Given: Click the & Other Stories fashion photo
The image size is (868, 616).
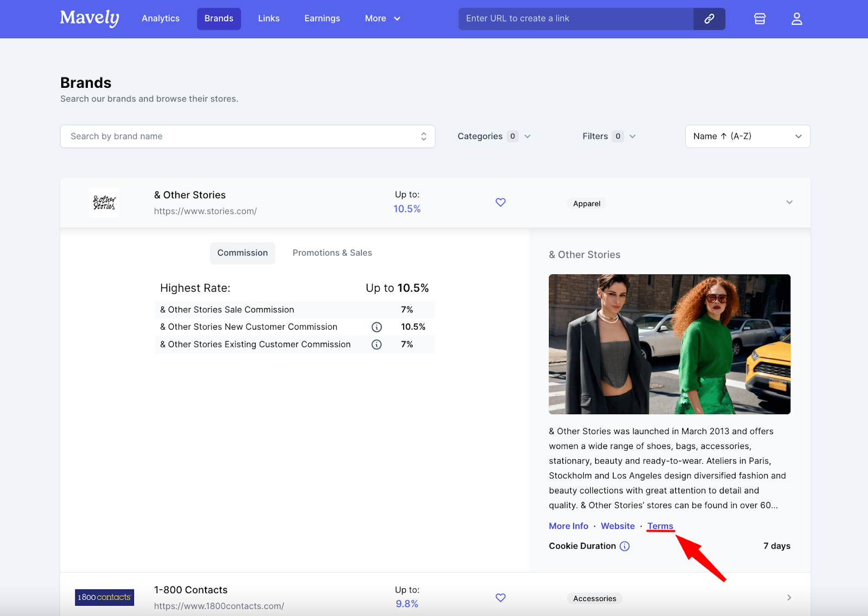Looking at the screenshot, I should point(669,344).
